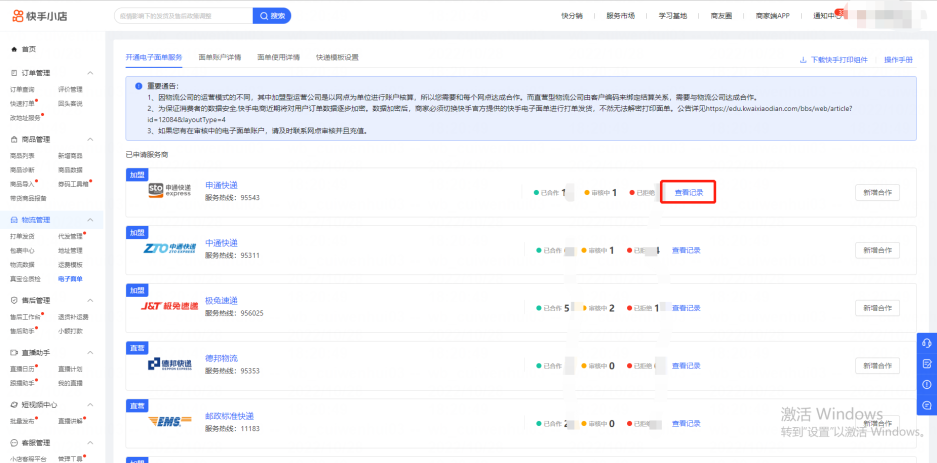Click the download icon beside 下载快手打印组件
Screen dimensions: 937x463
point(803,59)
